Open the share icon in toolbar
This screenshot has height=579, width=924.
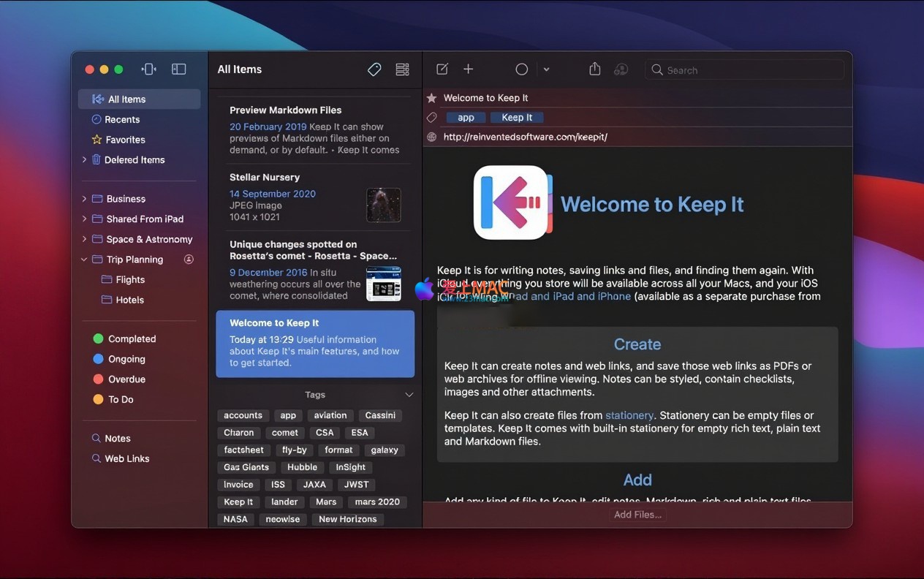595,69
